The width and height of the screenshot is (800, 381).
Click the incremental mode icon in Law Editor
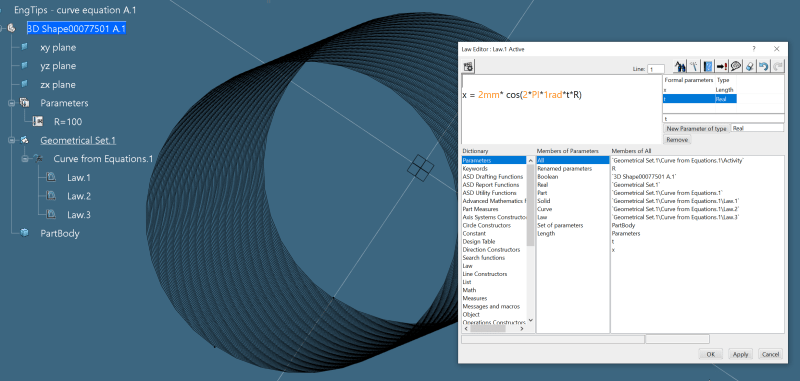468,66
